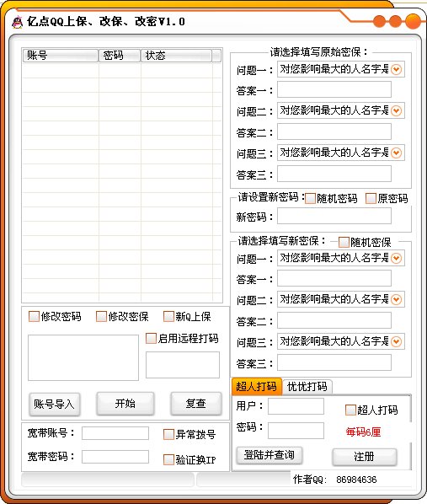This screenshot has width=427, height=504.
Task: Click the 账号 column header
Action: coord(61,56)
